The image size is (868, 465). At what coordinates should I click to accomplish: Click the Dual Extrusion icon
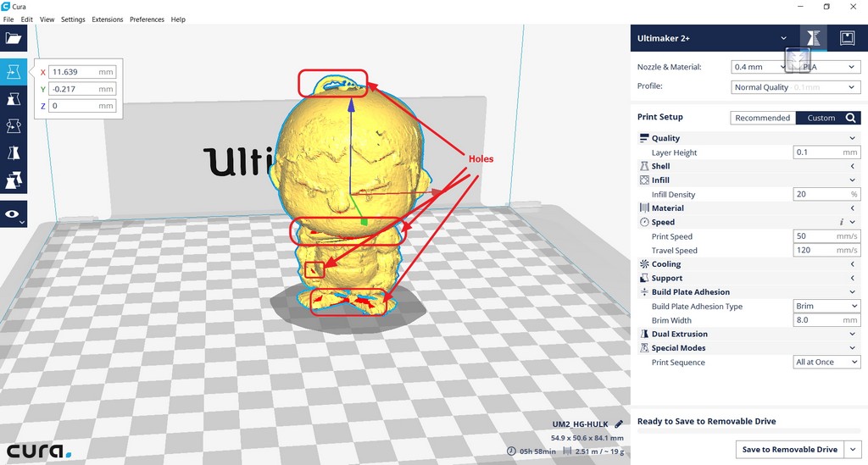pos(644,334)
